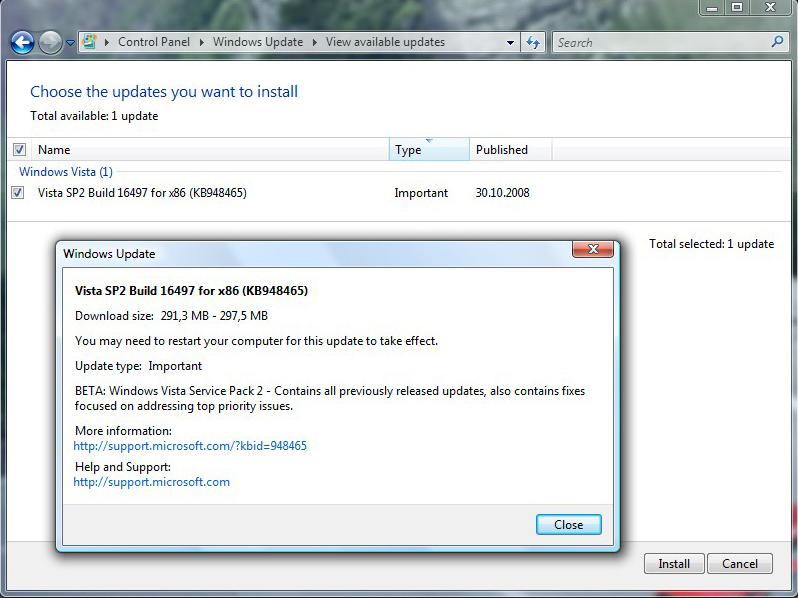Maximize the main window
The width and height of the screenshot is (798, 598).
tap(737, 8)
